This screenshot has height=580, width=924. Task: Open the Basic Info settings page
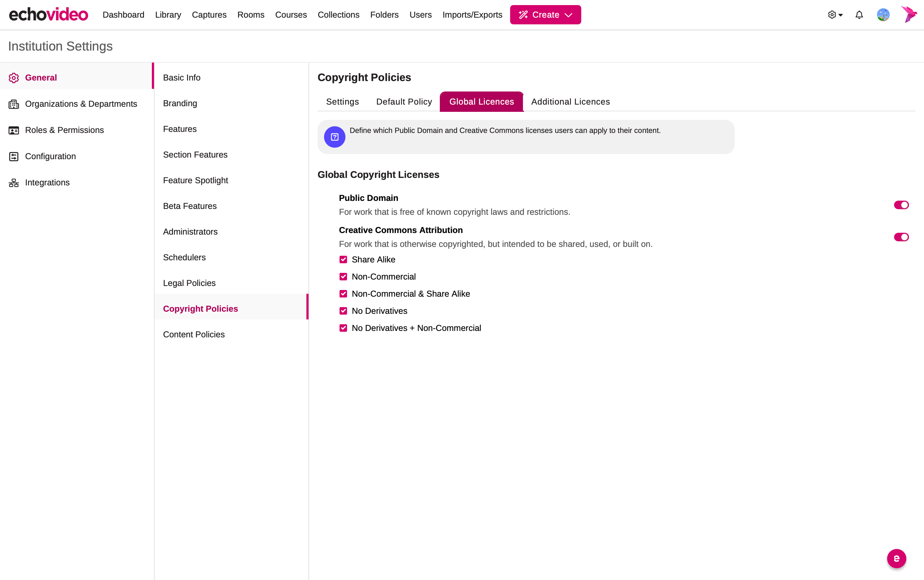coord(231,78)
